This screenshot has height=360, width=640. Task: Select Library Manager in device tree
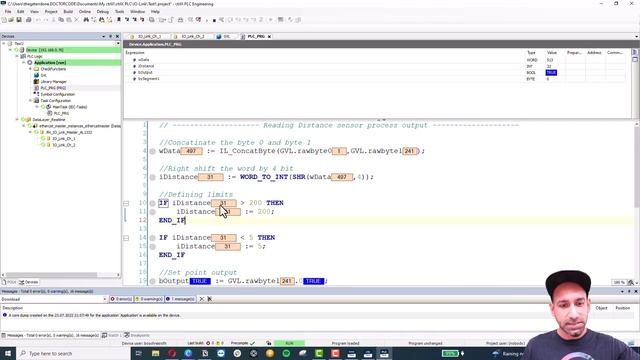pyautogui.click(x=53, y=82)
